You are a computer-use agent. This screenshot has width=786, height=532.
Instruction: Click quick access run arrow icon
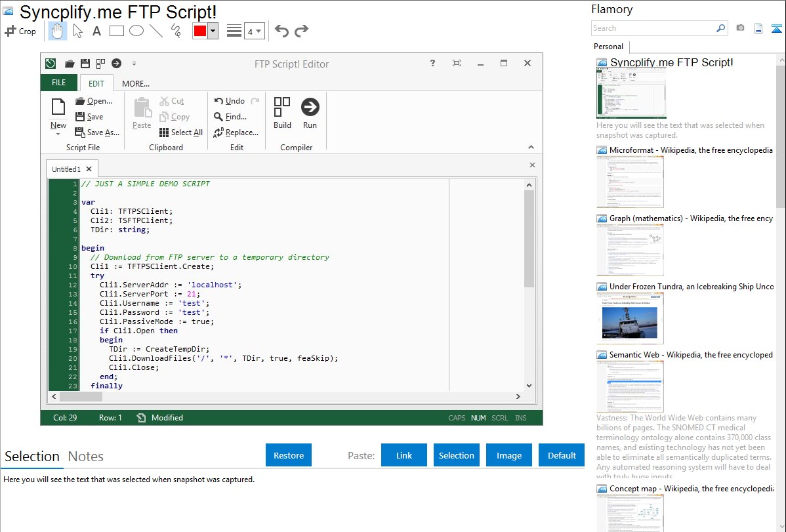pyautogui.click(x=116, y=63)
